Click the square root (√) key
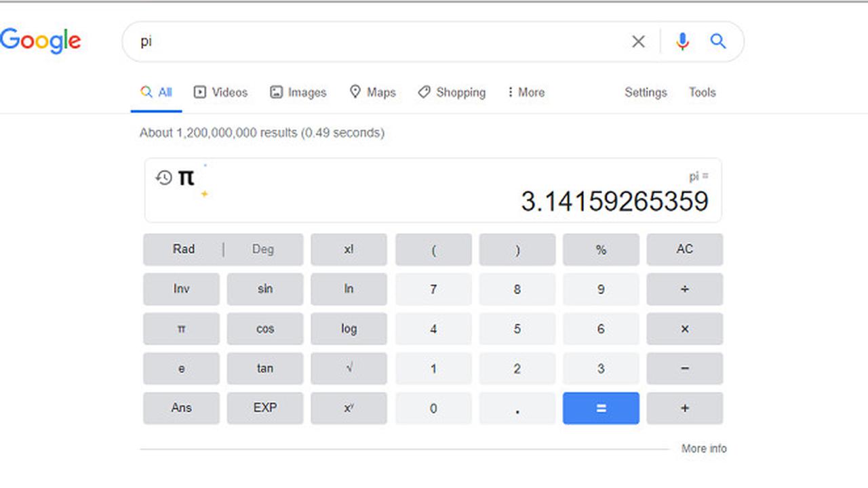Screen dimensions: 868x488 click(349, 368)
